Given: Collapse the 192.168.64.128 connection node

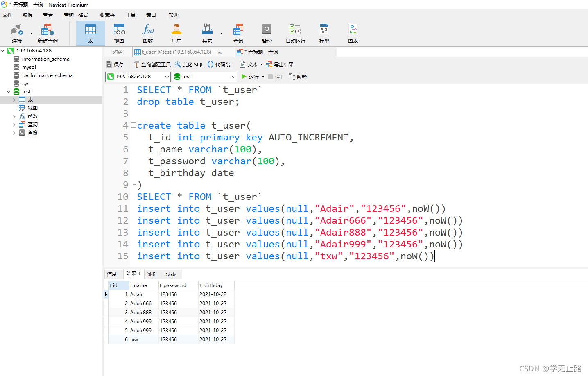Looking at the screenshot, I should (3, 51).
